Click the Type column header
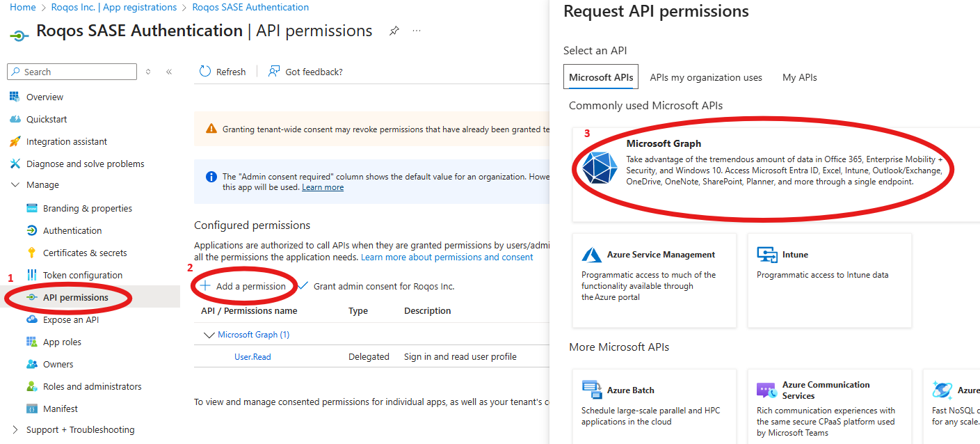980x444 pixels. click(x=358, y=311)
